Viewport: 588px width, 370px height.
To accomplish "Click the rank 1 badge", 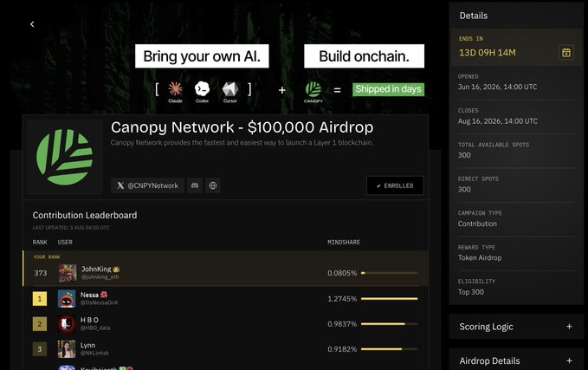I will tap(40, 299).
